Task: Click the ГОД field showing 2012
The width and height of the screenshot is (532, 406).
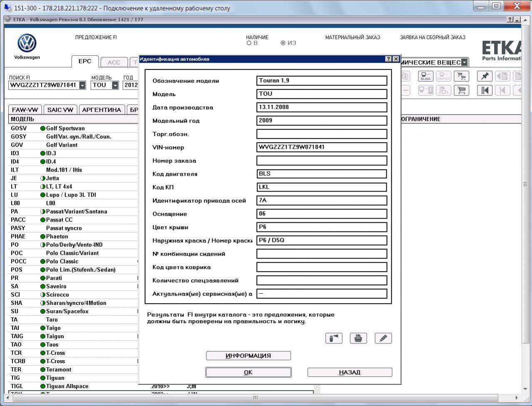Action: click(x=131, y=85)
